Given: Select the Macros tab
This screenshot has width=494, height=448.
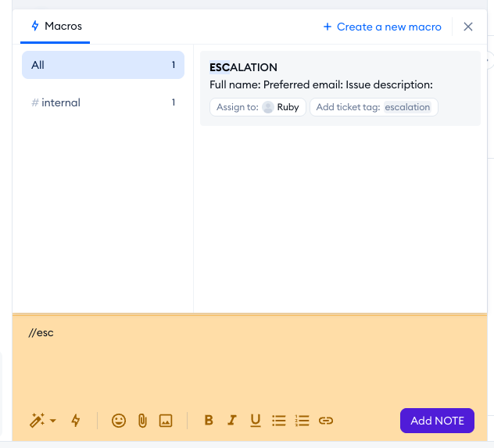Looking at the screenshot, I should tap(56, 27).
